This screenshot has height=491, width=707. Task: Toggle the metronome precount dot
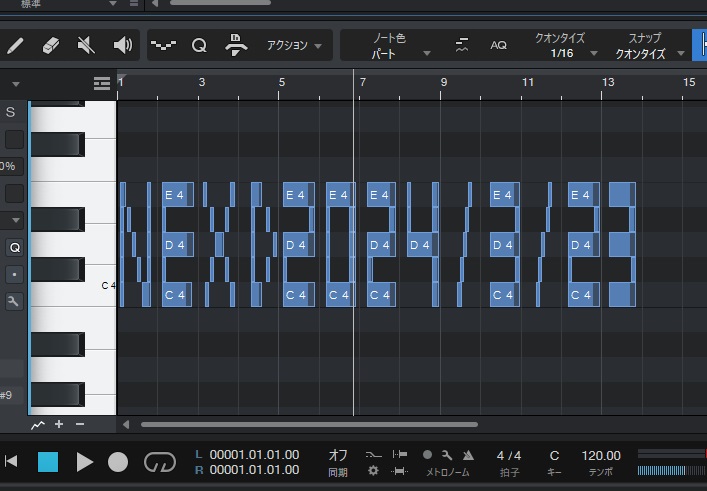(427, 455)
